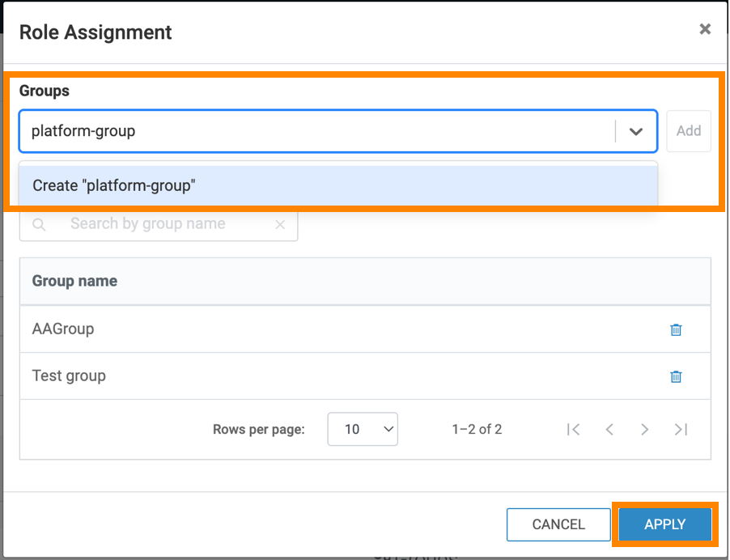Select the AAGroup row name
Viewport: 730px width, 560px height.
63,329
